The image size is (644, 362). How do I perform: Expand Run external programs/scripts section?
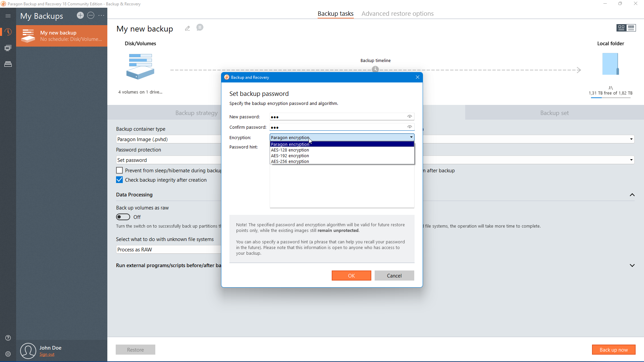tap(632, 265)
